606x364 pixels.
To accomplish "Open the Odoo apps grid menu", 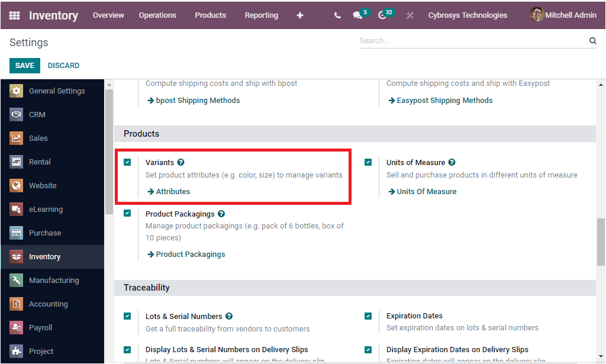I will [14, 15].
